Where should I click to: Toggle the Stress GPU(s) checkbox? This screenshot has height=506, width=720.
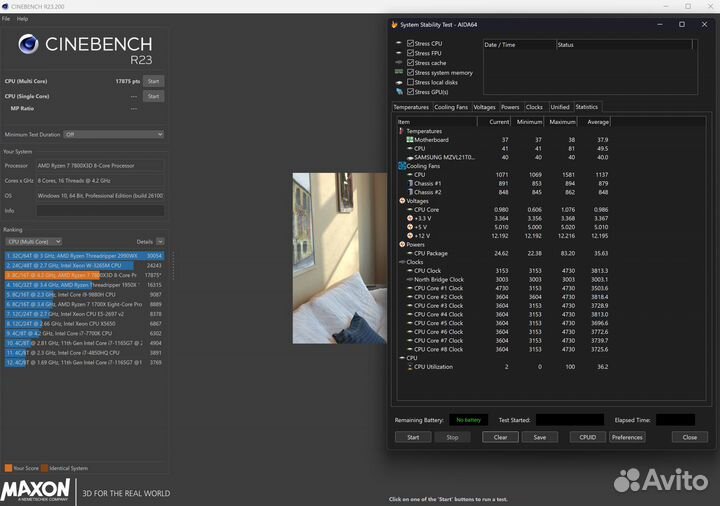(x=411, y=92)
